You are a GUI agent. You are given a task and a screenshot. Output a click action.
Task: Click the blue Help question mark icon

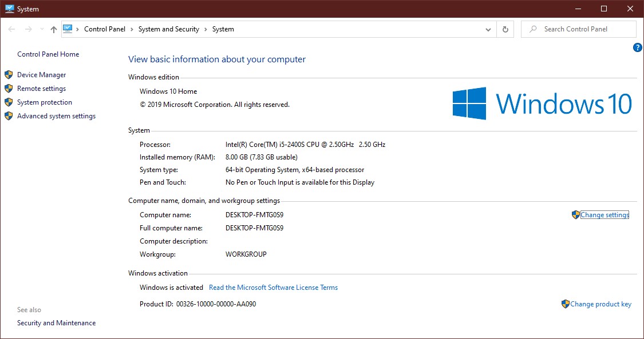pyautogui.click(x=637, y=47)
